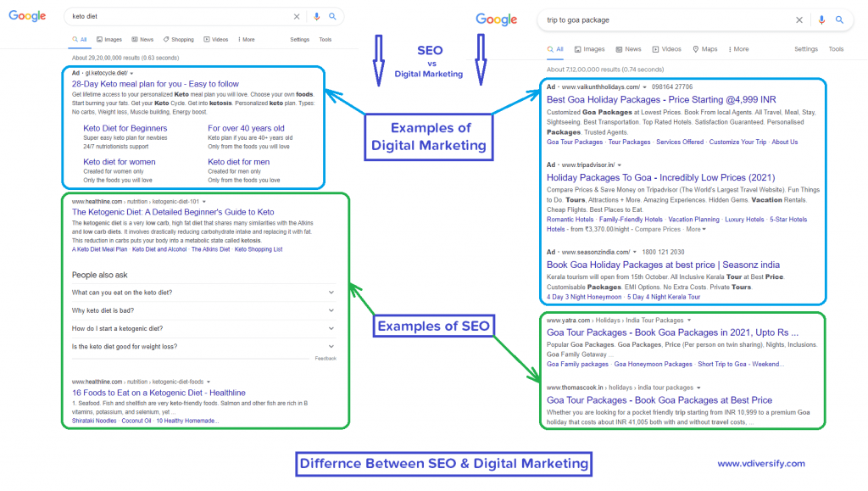Open News tab in keto diet results

pos(142,40)
